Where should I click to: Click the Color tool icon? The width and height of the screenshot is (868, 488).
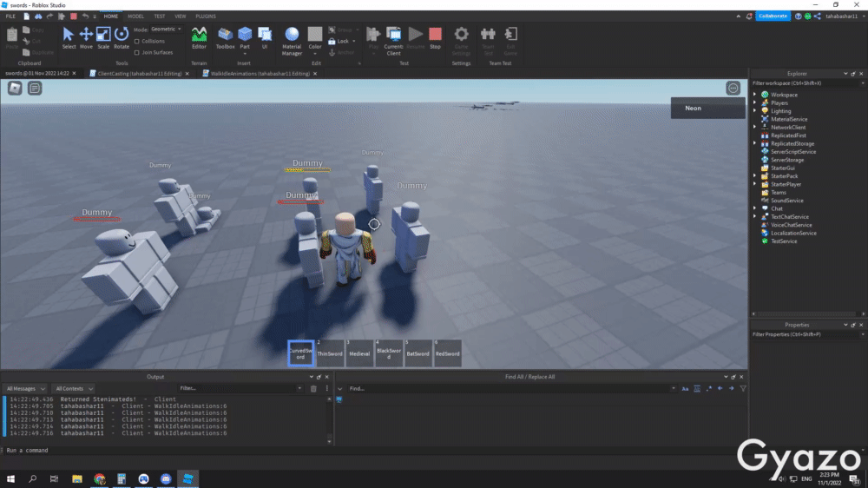pos(315,35)
